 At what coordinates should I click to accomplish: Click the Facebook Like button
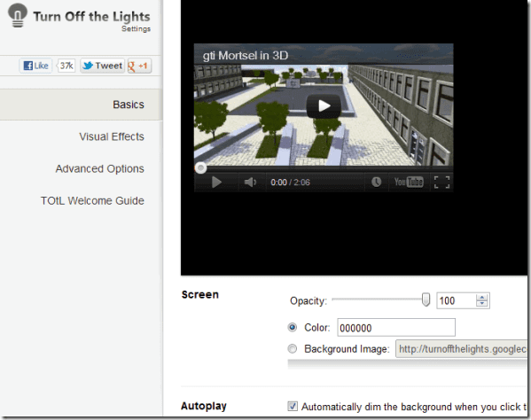35,66
